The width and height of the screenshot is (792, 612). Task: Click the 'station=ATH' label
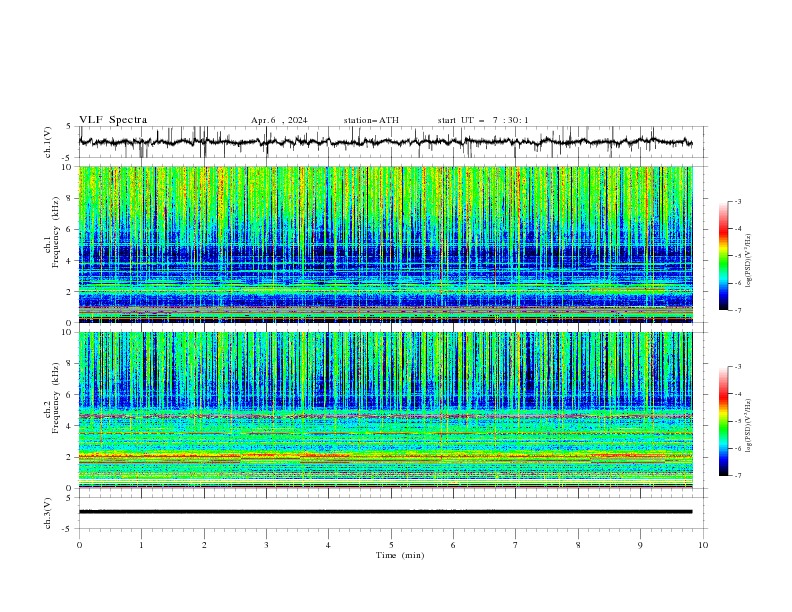[x=371, y=120]
